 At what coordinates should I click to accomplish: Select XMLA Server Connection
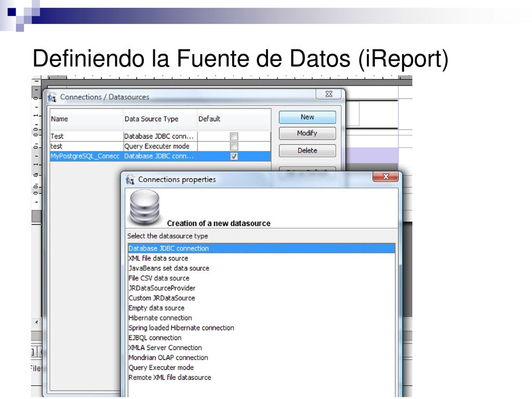coord(262,348)
